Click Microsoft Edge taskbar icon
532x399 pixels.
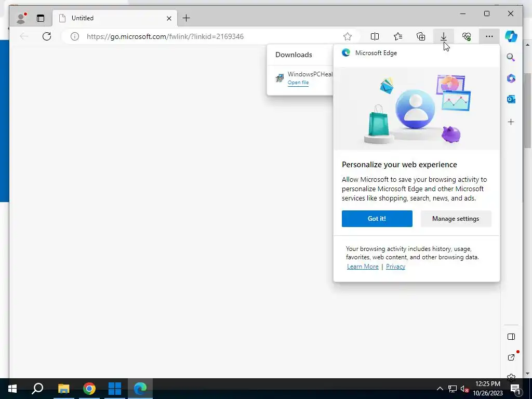coord(140,389)
